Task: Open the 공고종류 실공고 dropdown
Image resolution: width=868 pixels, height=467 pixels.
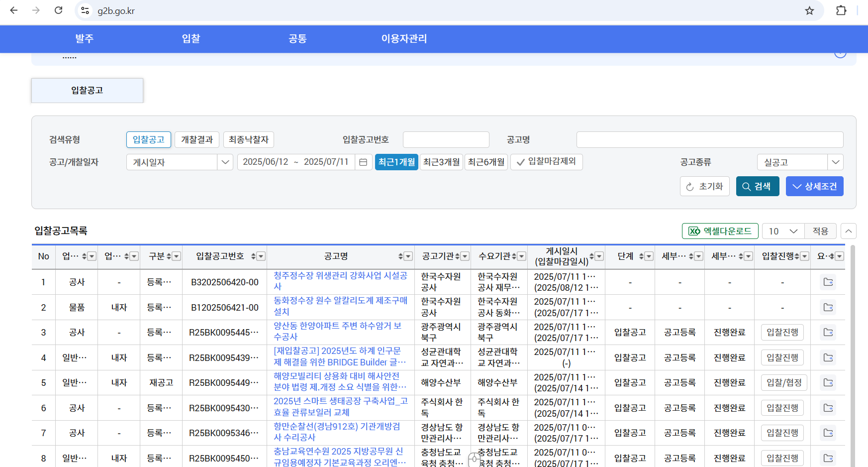Action: pyautogui.click(x=800, y=162)
